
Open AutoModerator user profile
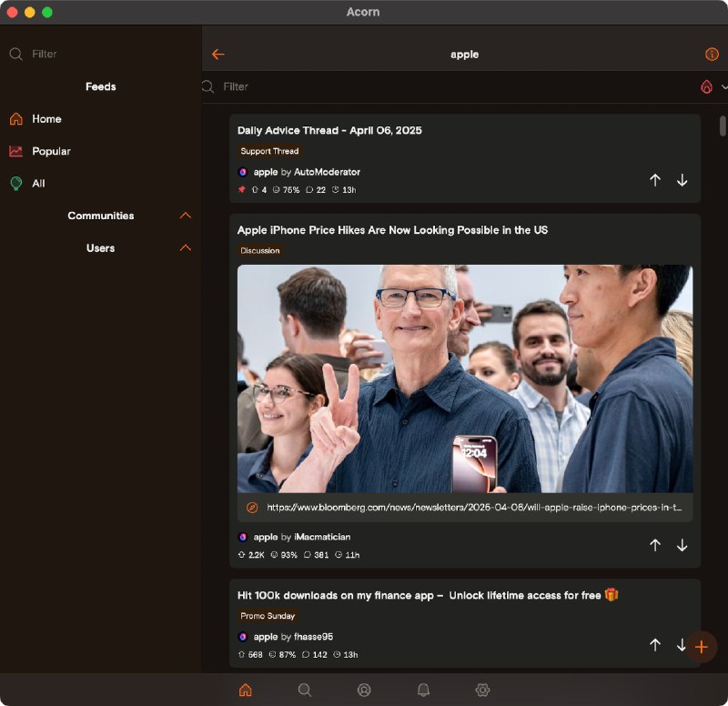(x=327, y=172)
